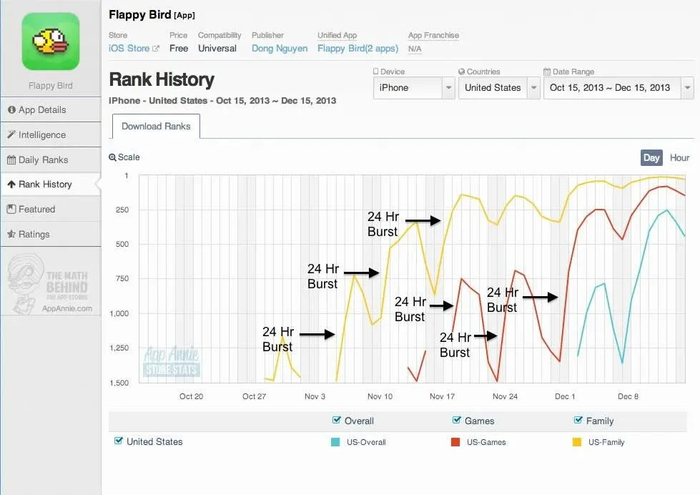Open the Device dropdown showing iPhone
The image size is (700, 495).
414,88
